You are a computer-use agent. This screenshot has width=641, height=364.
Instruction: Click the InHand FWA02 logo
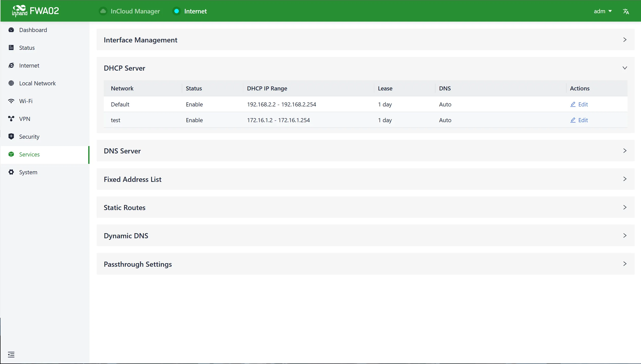click(35, 11)
